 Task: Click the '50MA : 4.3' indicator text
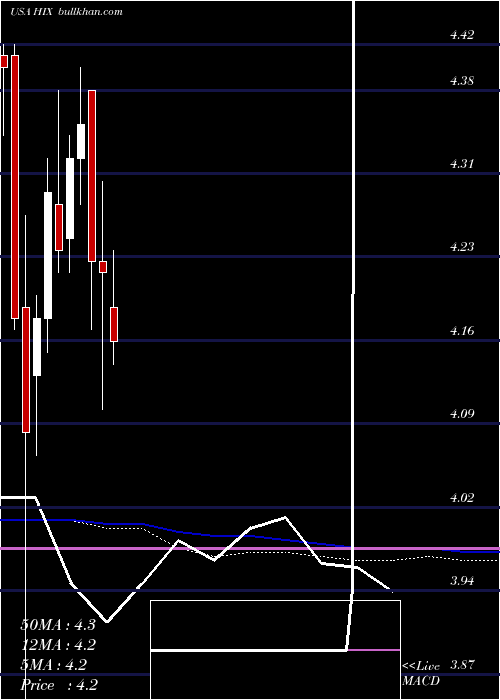click(x=58, y=625)
